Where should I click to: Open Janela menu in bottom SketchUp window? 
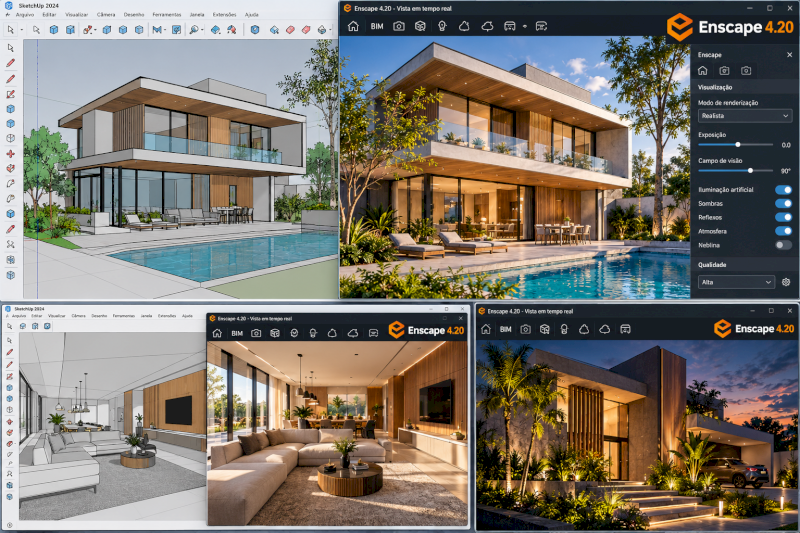[x=146, y=316]
